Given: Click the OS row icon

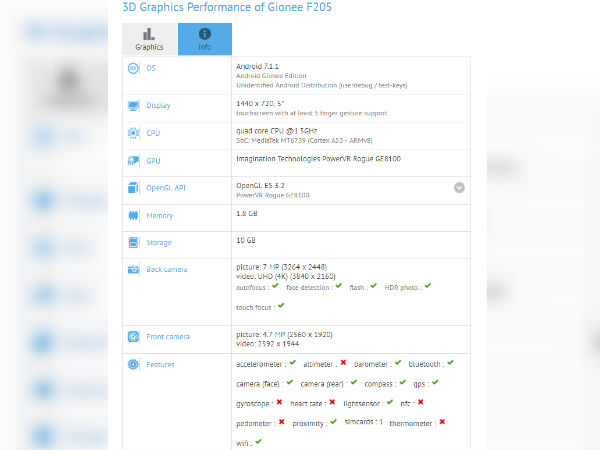Looking at the screenshot, I should [133, 68].
